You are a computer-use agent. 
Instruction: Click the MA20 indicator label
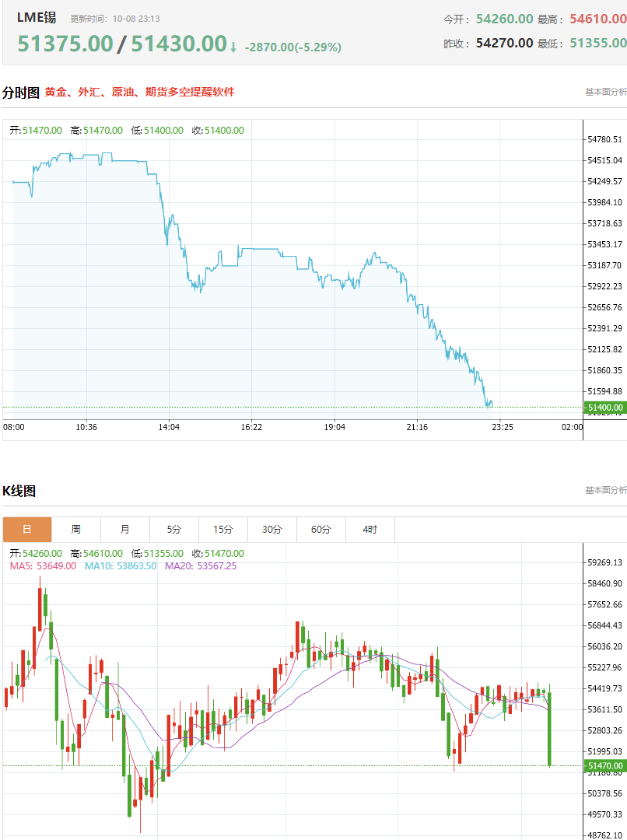pos(201,566)
